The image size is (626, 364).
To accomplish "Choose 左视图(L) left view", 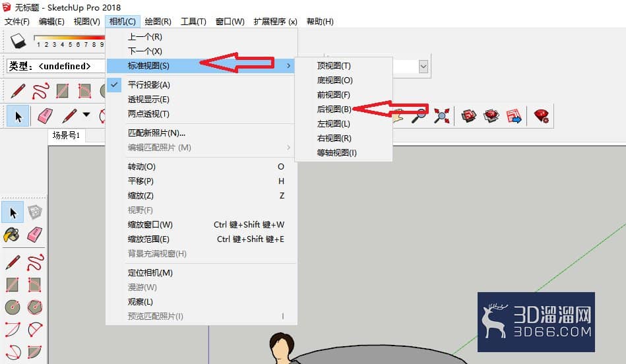I will (343, 124).
